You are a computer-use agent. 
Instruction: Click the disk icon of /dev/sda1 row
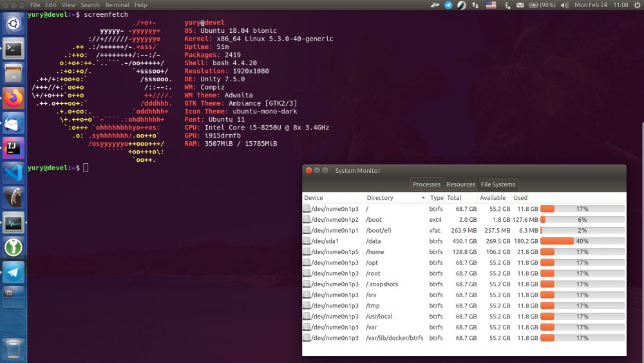[x=307, y=241]
